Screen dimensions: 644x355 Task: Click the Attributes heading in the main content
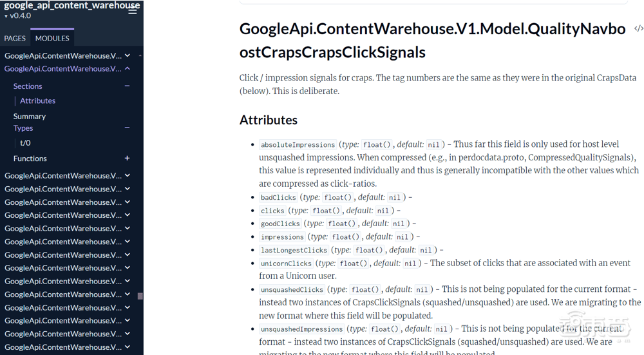coord(269,120)
